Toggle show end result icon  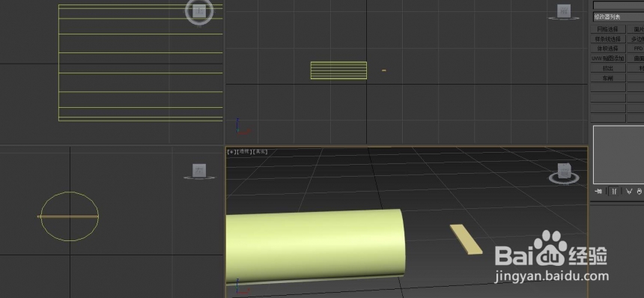pyautogui.click(x=614, y=191)
